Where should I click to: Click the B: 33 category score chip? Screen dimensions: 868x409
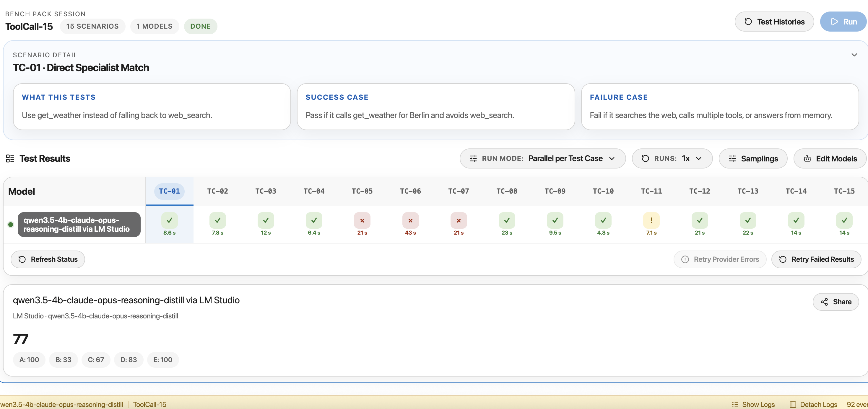pos(63,360)
